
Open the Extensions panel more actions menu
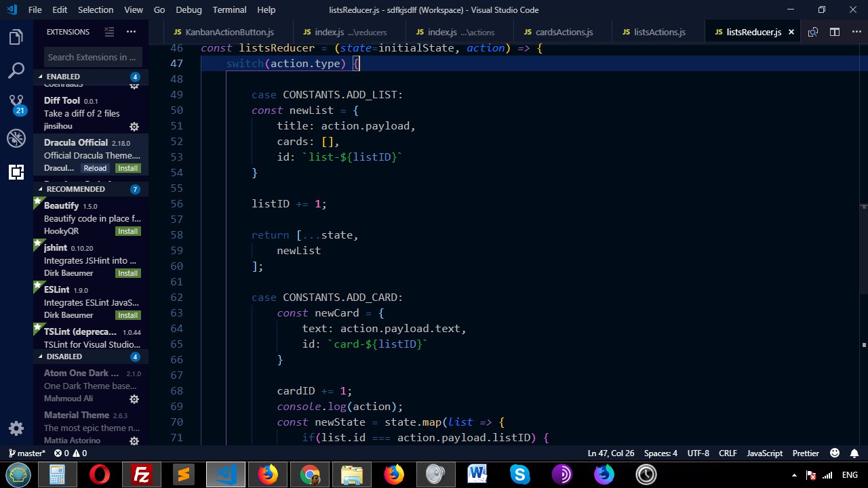pyautogui.click(x=131, y=32)
